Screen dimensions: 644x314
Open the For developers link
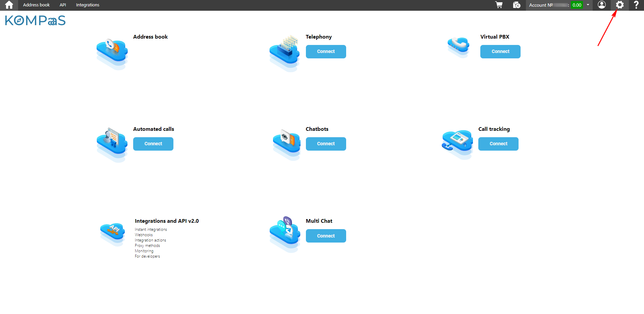(x=147, y=256)
